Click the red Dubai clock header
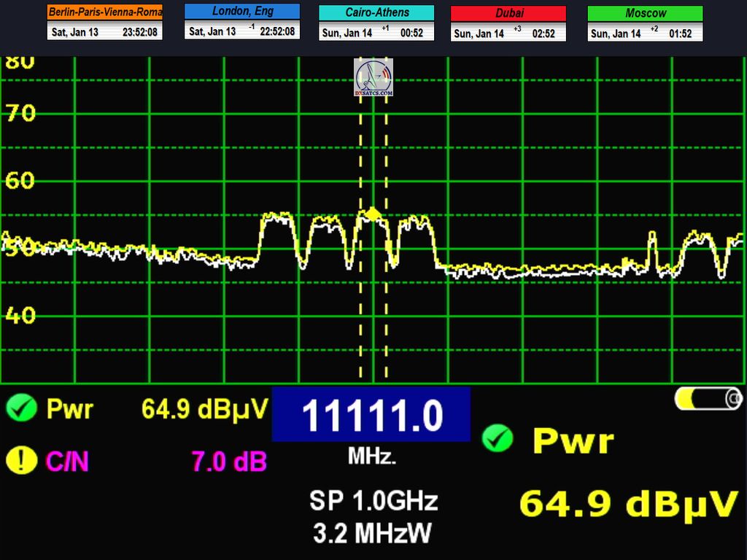The width and height of the screenshot is (747, 560). point(508,13)
